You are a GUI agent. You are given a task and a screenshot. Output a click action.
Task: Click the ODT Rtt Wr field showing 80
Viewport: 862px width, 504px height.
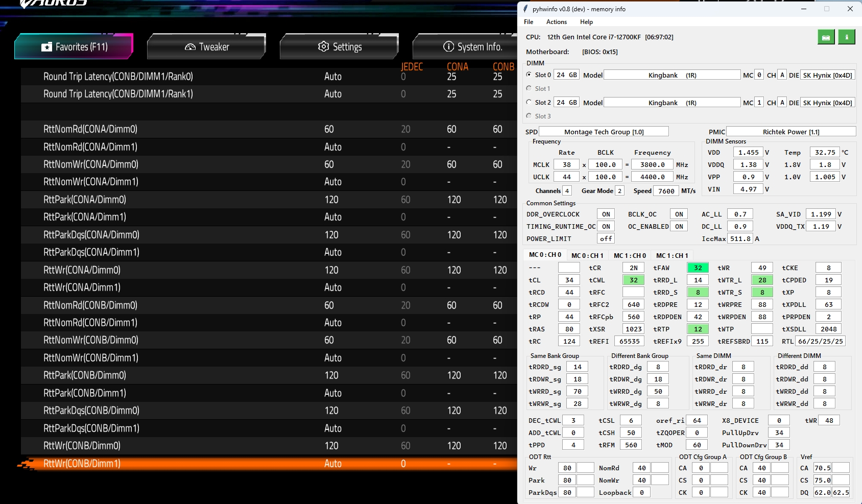tap(567, 468)
